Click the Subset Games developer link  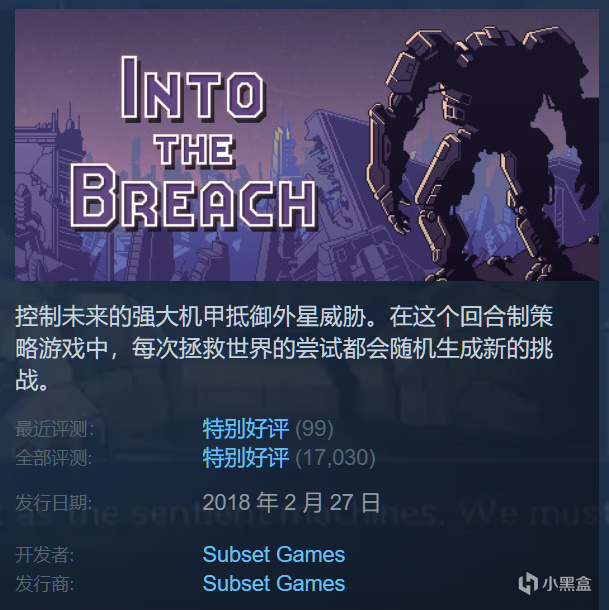point(274,554)
